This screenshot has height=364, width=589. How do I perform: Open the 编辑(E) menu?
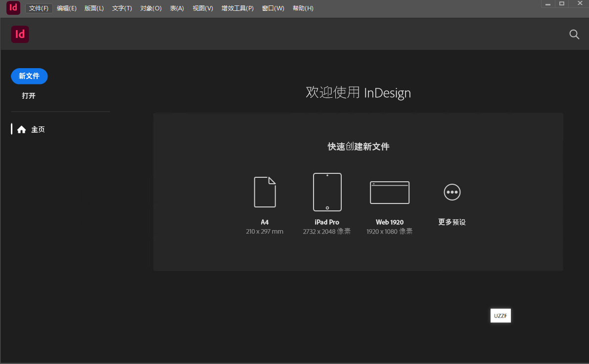(x=66, y=8)
